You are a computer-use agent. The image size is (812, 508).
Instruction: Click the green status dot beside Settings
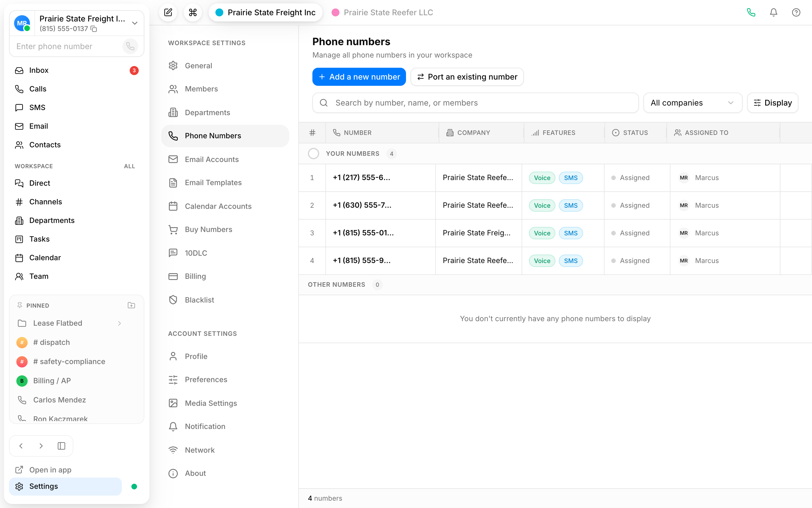(x=134, y=487)
